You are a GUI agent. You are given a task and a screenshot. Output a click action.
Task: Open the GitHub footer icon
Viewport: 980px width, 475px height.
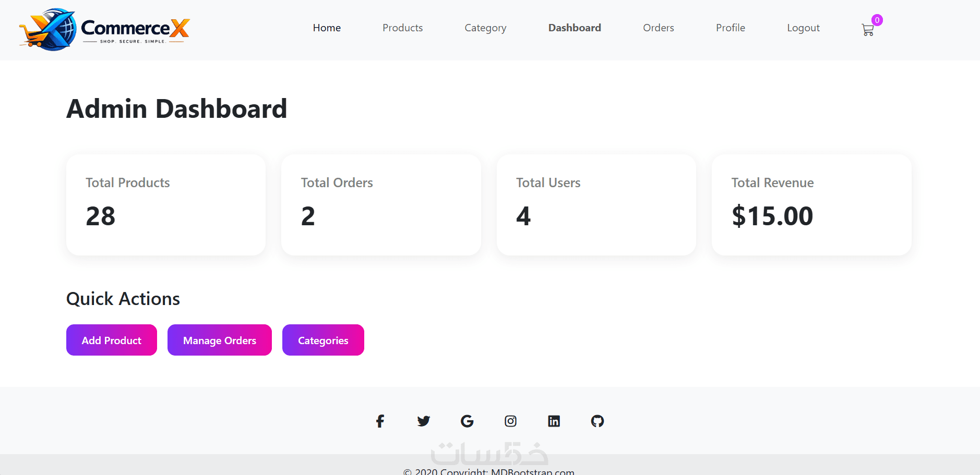[x=597, y=421]
